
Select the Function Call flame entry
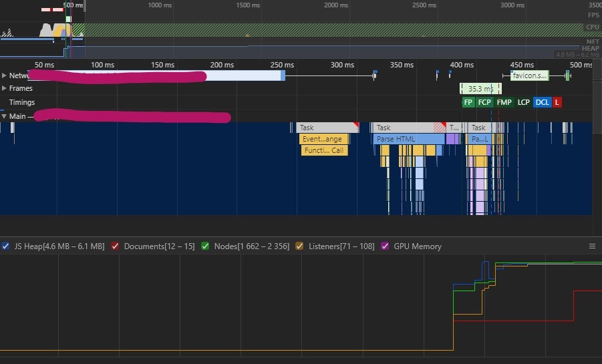click(324, 150)
